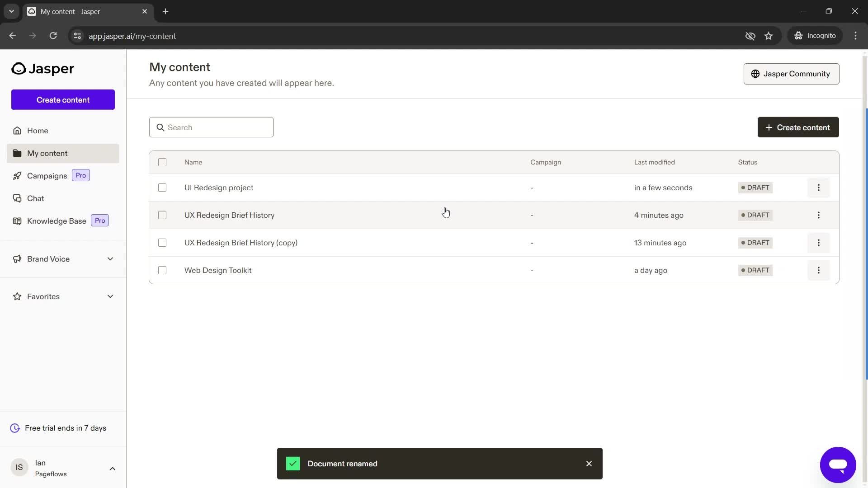Viewport: 868px width, 488px height.
Task: Click the Search input field
Action: coord(212,127)
